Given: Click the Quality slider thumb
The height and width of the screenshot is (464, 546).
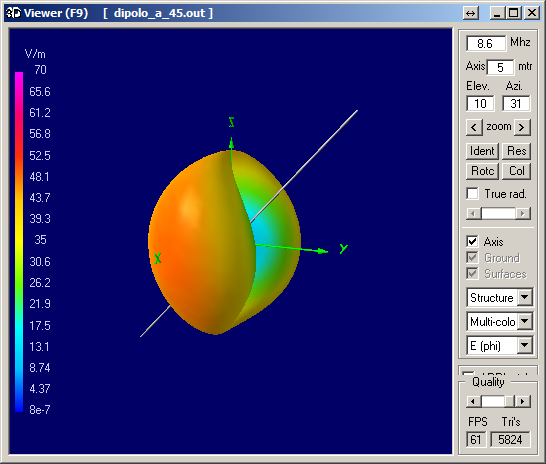Looking at the screenshot, I should (510, 401).
